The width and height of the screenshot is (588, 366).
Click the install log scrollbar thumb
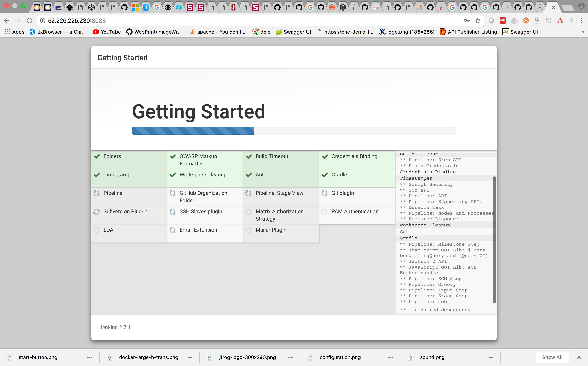(494, 240)
